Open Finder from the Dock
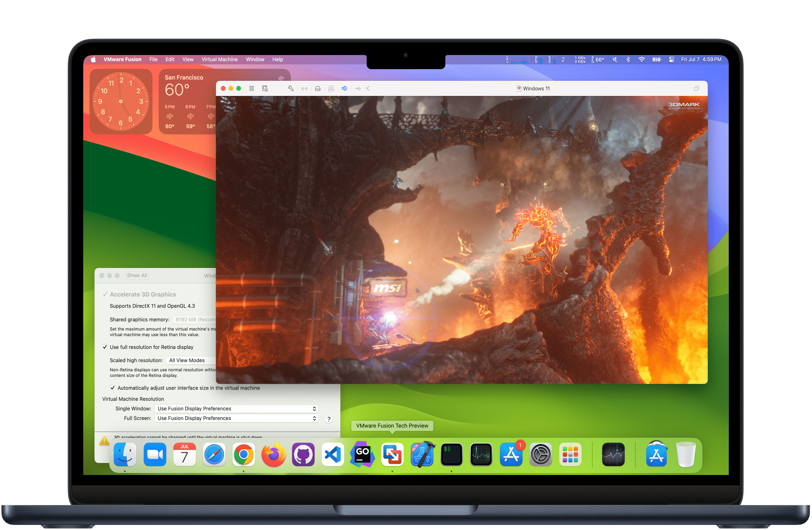812x530 pixels. point(125,455)
